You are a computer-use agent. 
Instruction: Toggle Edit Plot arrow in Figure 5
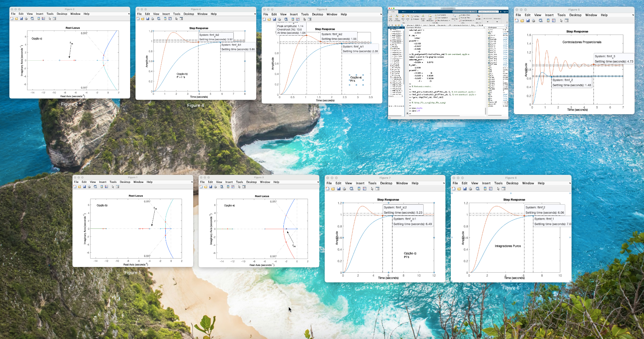click(x=561, y=20)
